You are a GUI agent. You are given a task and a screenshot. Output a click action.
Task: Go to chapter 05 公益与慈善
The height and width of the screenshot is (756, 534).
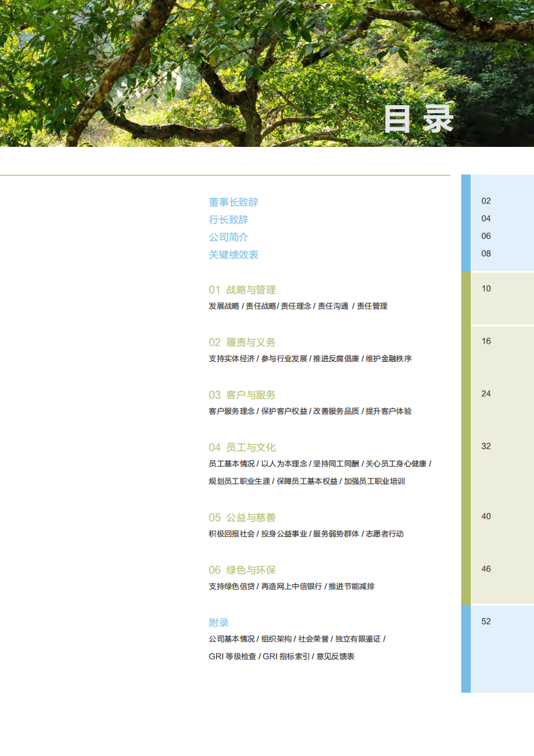pyautogui.click(x=242, y=517)
